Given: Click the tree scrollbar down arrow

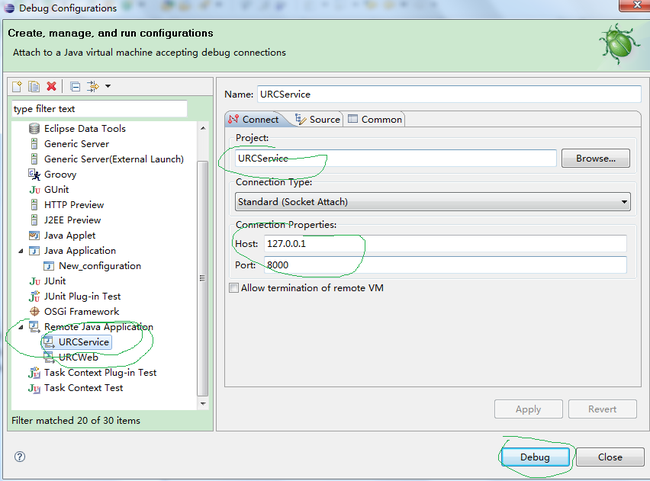Looking at the screenshot, I should [203, 403].
